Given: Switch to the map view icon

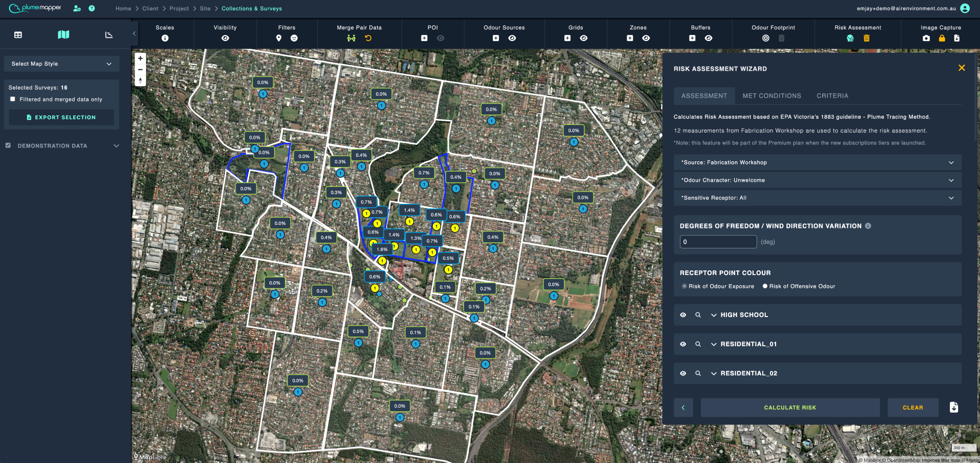Looking at the screenshot, I should click(64, 35).
